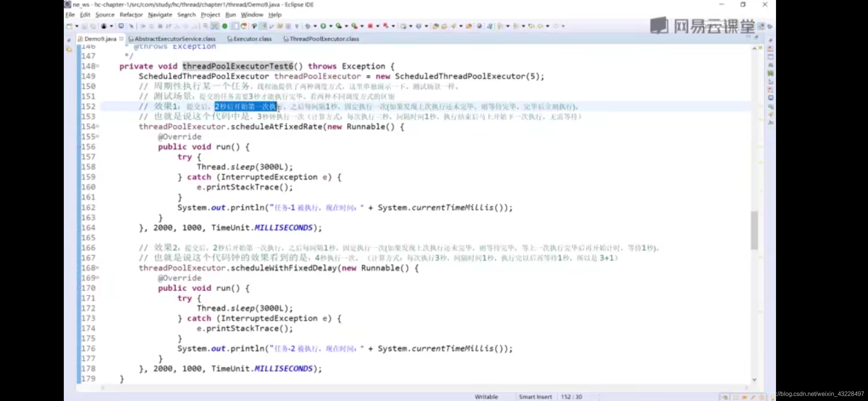The image size is (868, 401).
Task: Open the dropdown arrow next to Run
Action: [331, 26]
